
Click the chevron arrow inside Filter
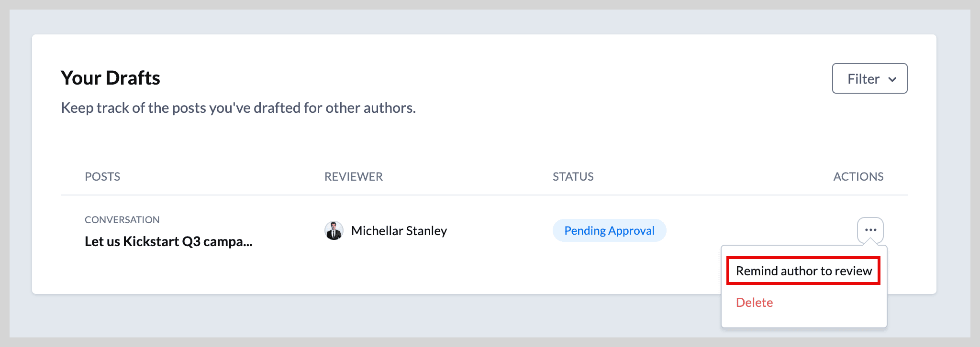tap(892, 79)
